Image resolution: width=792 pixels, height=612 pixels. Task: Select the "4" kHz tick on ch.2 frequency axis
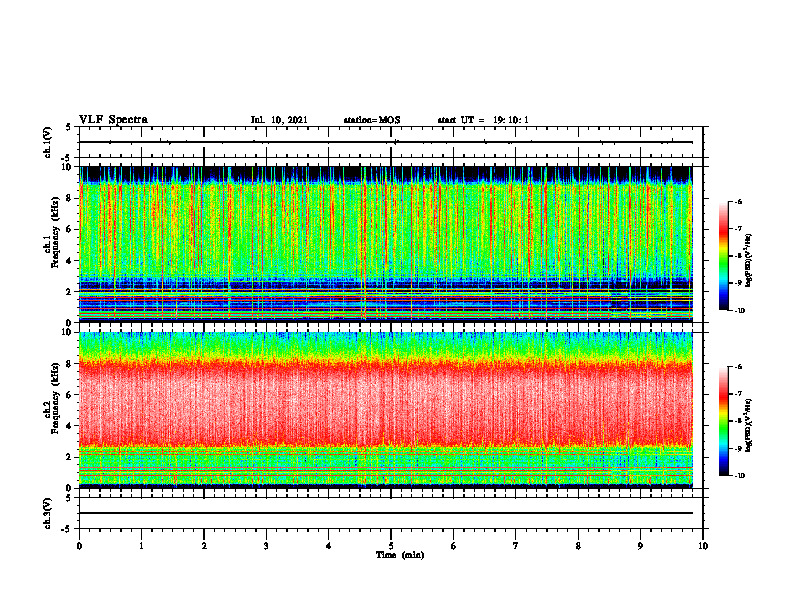point(70,426)
